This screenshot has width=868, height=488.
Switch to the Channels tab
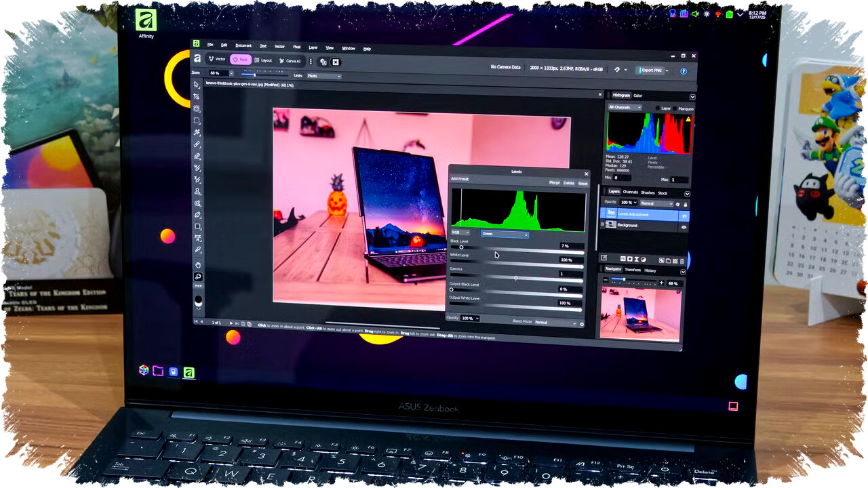(x=631, y=192)
